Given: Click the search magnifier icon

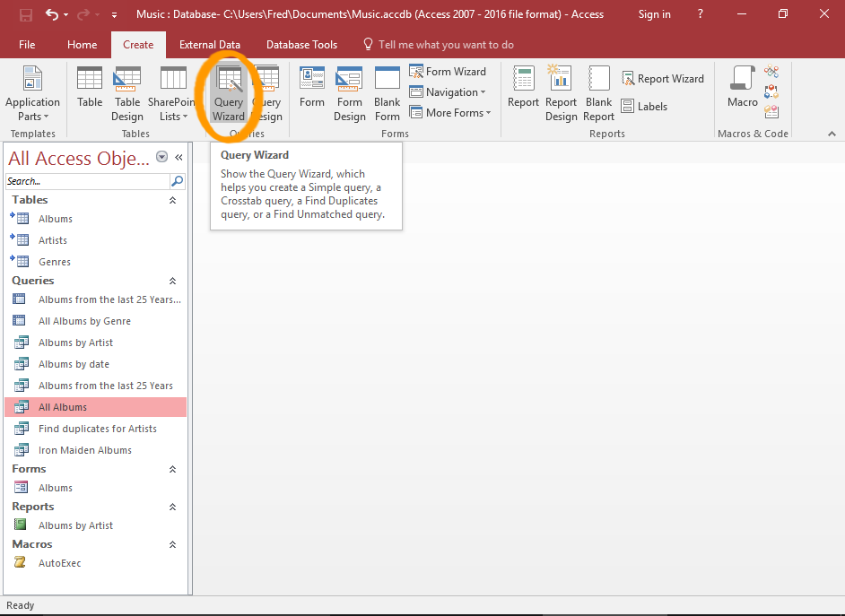Looking at the screenshot, I should point(178,181).
